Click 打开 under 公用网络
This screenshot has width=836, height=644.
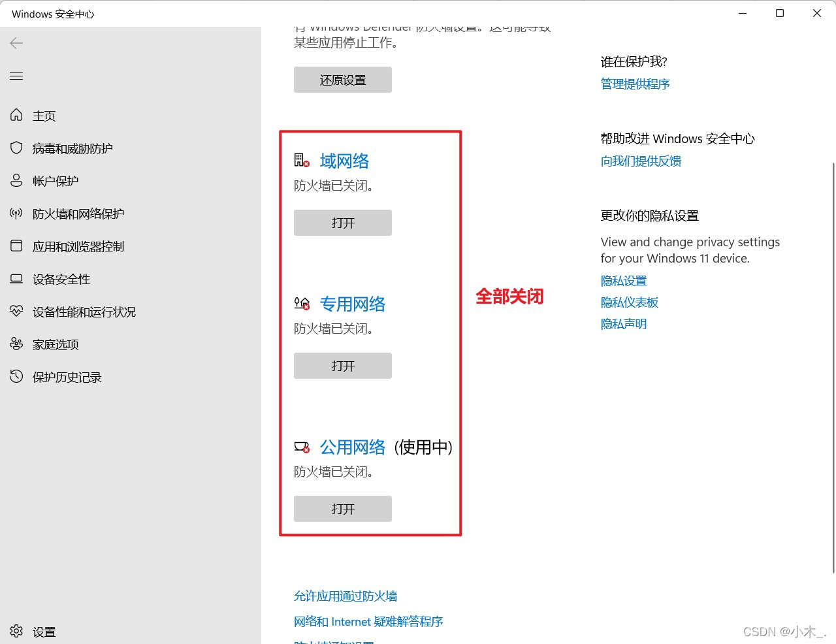(x=343, y=509)
